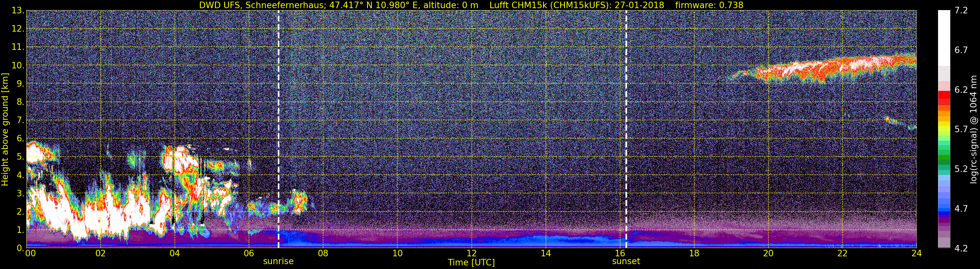
Task: Click time axis tick '04'
Action: (x=175, y=253)
